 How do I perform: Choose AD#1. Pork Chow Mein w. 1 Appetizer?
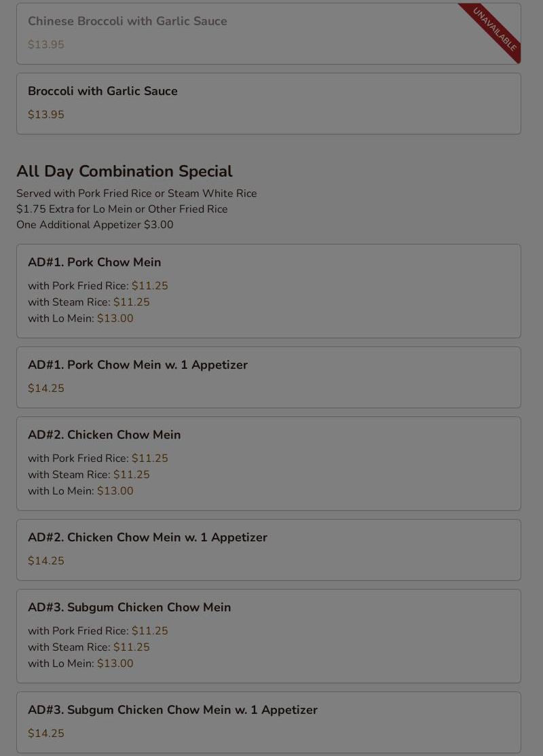click(x=138, y=365)
